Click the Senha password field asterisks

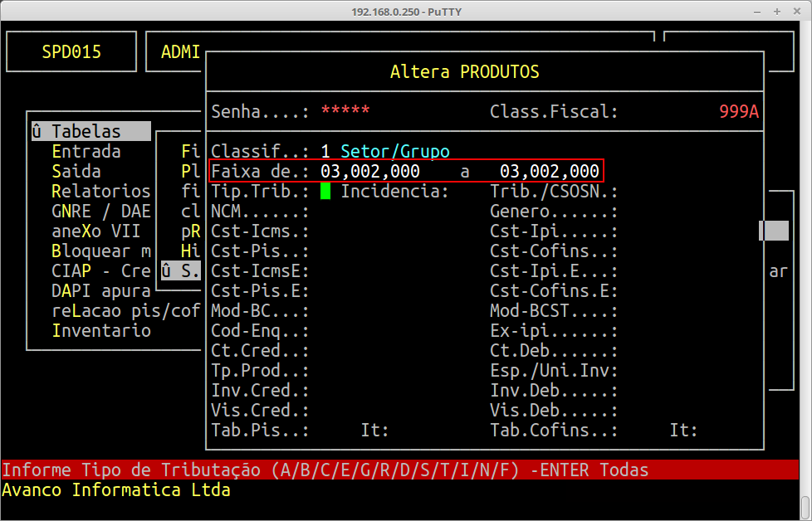click(x=345, y=112)
